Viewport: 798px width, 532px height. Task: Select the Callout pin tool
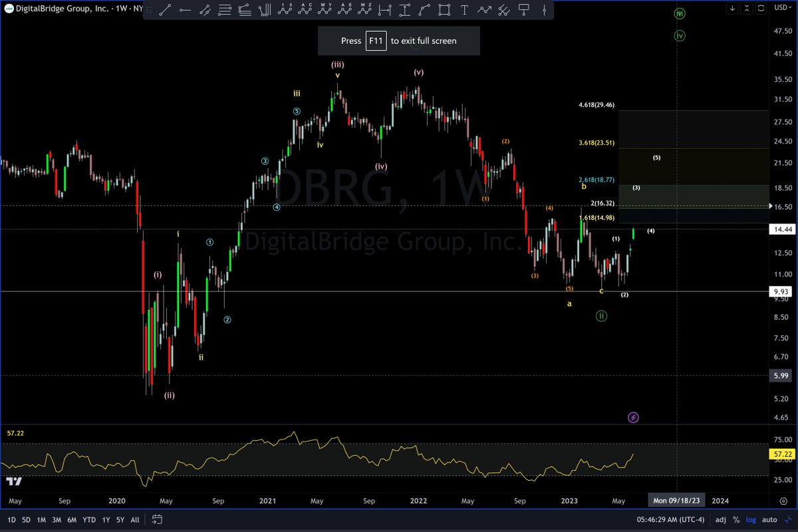pos(524,9)
